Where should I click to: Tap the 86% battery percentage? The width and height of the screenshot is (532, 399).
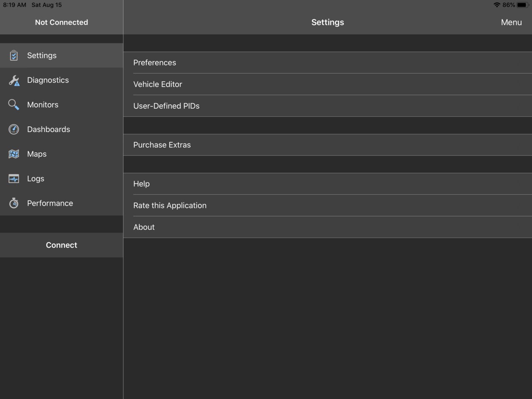click(509, 5)
